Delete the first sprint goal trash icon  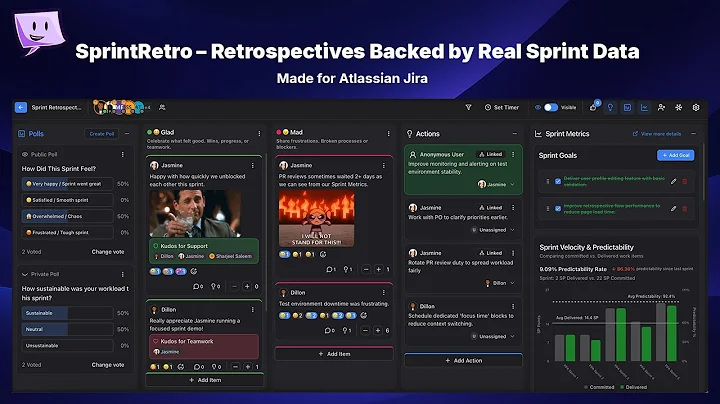(685, 181)
